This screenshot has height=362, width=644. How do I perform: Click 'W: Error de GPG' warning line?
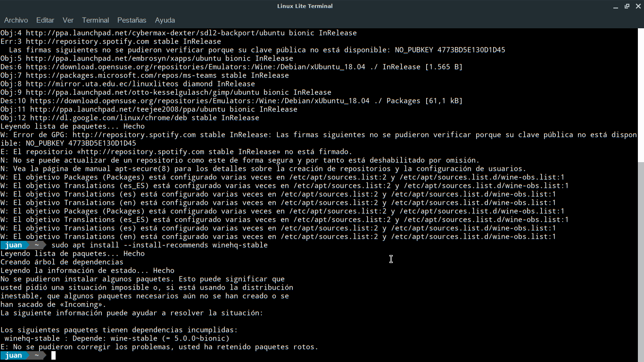click(318, 139)
